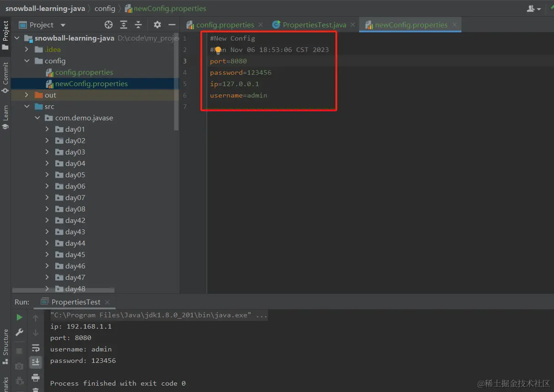Close the PropertiesTest.java editor tab
Image resolution: width=554 pixels, height=392 pixels.
(352, 25)
